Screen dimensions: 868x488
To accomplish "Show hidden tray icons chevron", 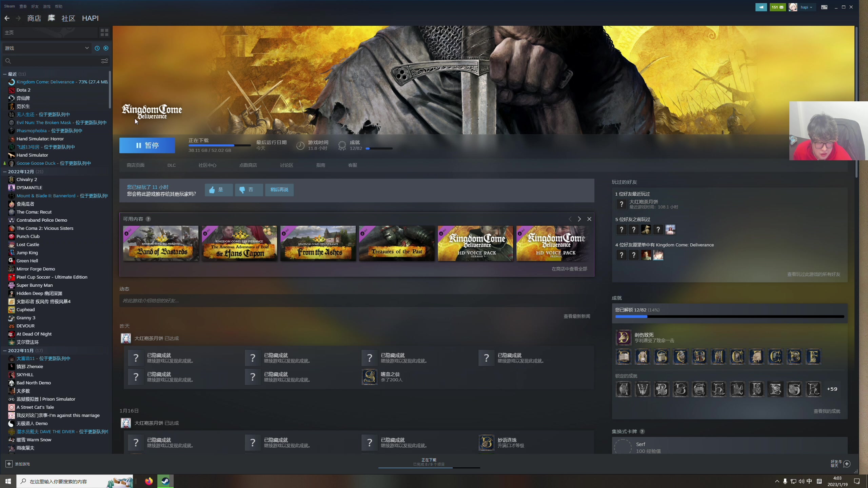I will (x=777, y=481).
